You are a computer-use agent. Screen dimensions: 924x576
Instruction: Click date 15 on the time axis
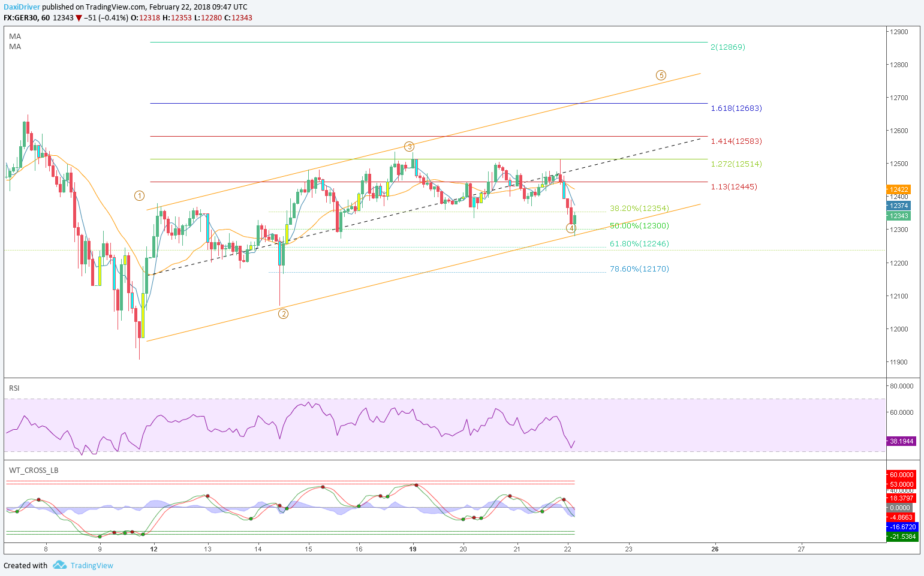[x=308, y=548]
